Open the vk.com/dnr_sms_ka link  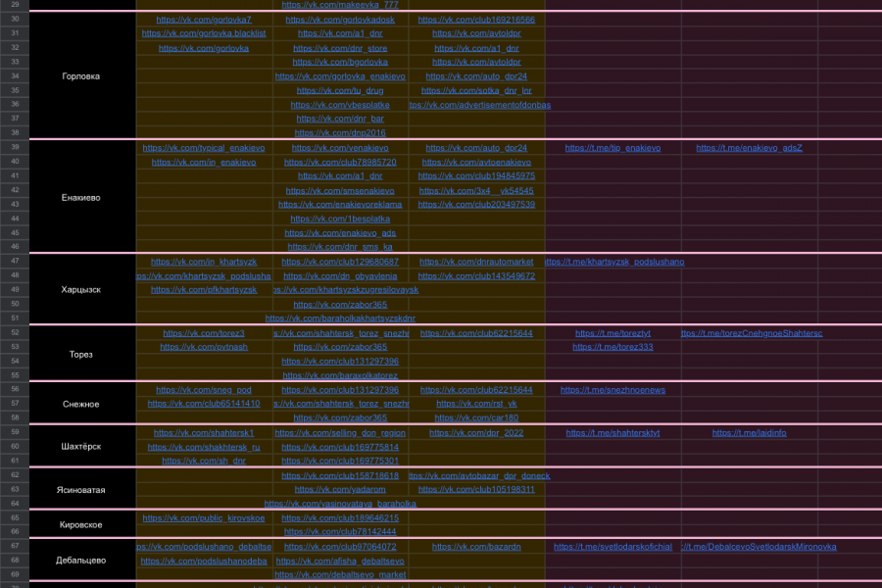click(340, 247)
